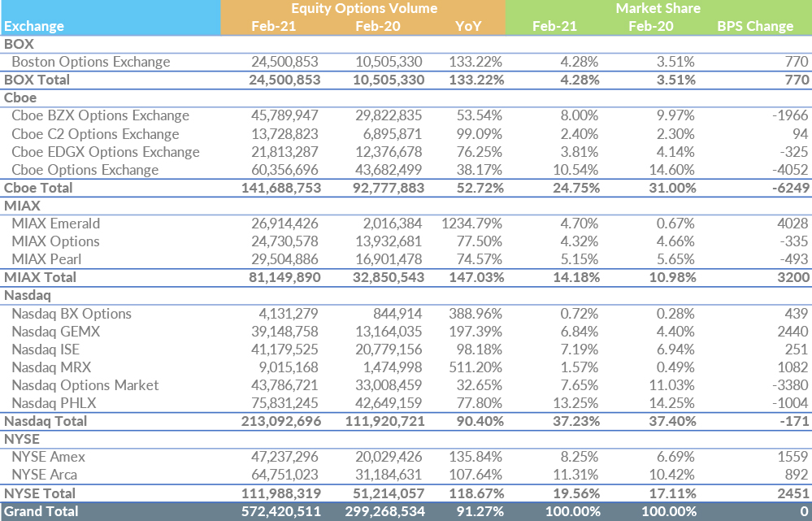812x521 pixels.
Task: Select the 572,420,511 grand total value
Action: pyautogui.click(x=281, y=512)
